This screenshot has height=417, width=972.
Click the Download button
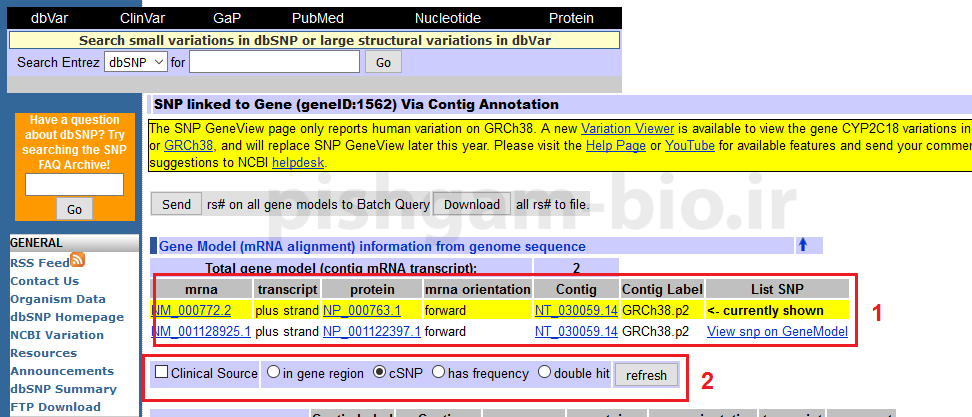472,204
